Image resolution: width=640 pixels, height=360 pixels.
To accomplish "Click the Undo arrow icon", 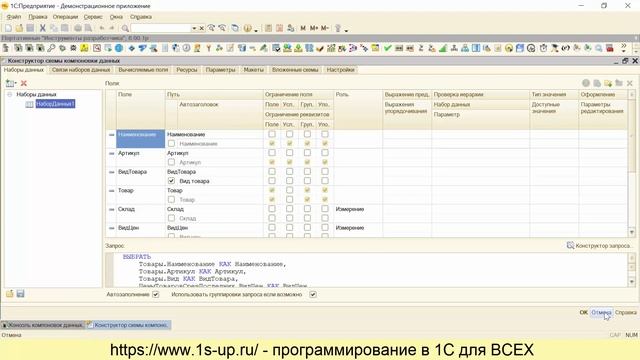I will point(102,28).
